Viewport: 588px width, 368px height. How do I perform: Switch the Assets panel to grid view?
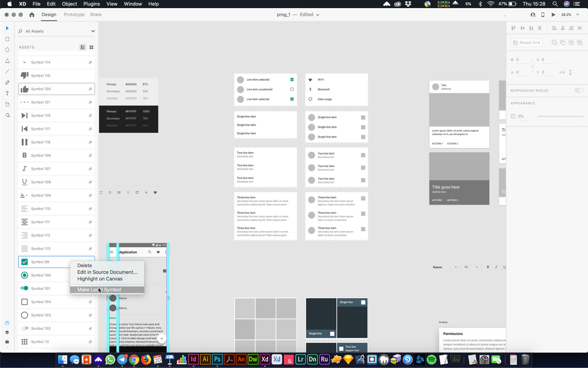click(91, 47)
